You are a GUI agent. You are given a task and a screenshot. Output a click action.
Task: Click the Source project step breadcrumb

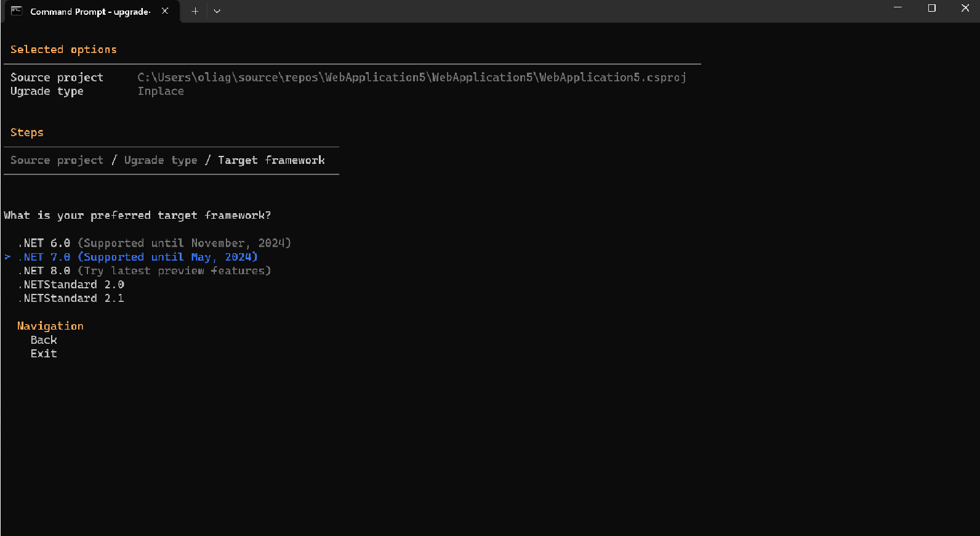57,160
